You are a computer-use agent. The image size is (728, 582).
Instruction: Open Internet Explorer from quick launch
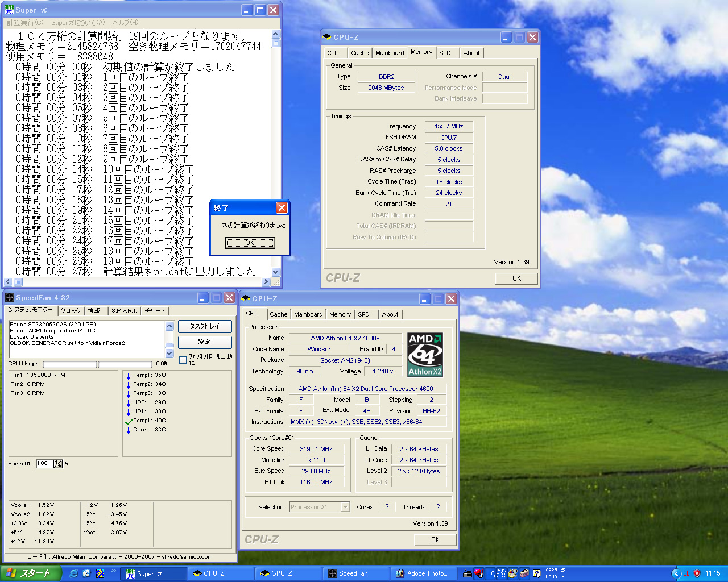73,573
